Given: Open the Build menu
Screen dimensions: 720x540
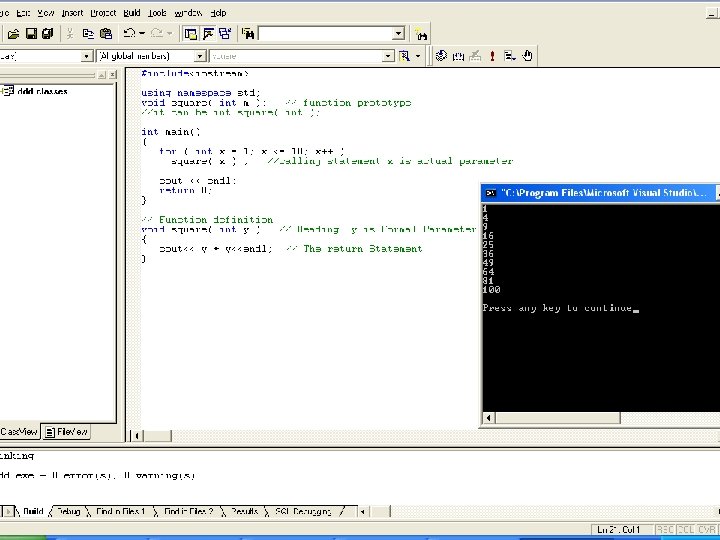Looking at the screenshot, I should pos(130,13).
